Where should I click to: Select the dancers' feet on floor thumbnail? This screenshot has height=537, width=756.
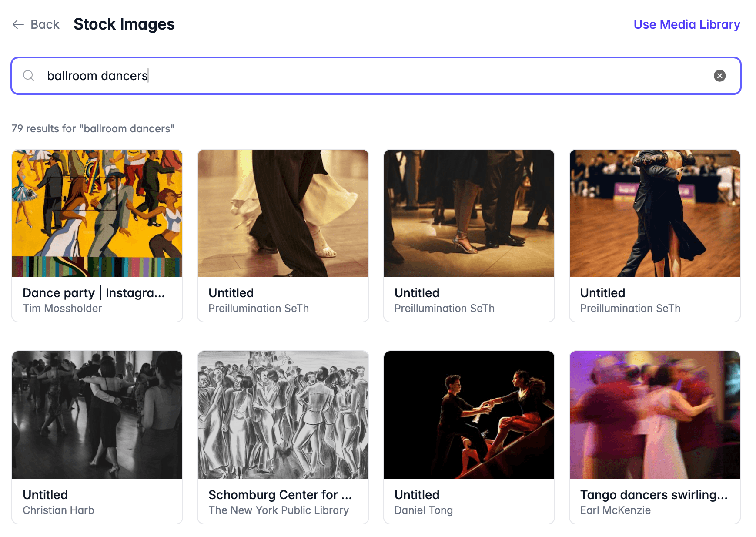pyautogui.click(x=469, y=213)
